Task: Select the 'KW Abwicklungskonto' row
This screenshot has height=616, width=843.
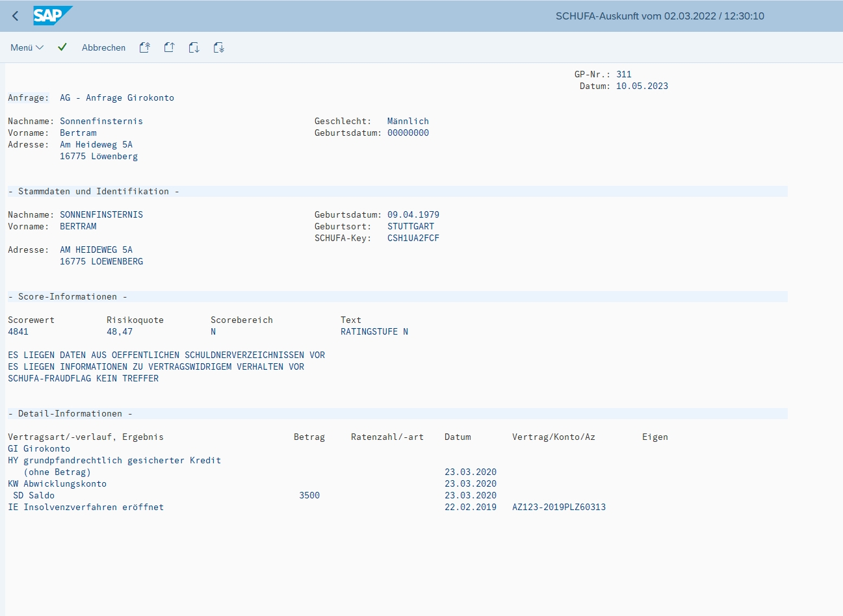Action: 57,483
